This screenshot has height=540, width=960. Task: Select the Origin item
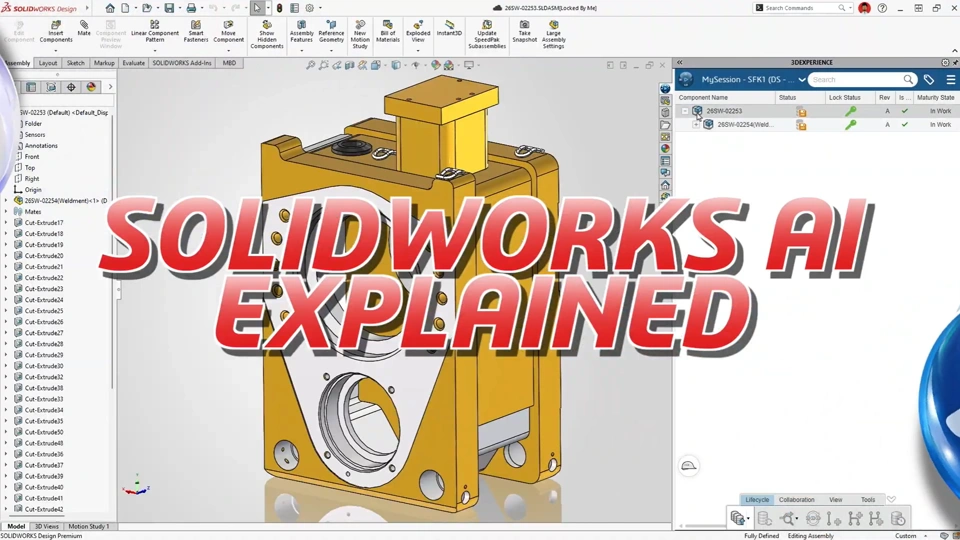pos(33,190)
